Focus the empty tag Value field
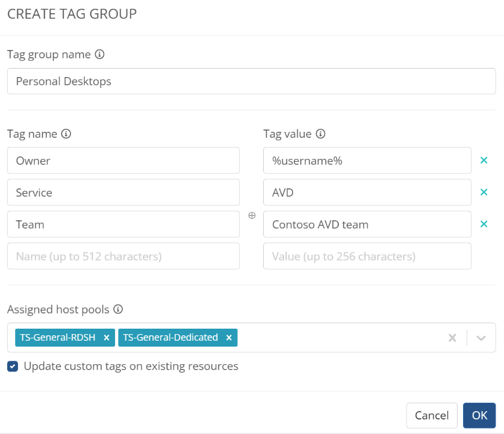 click(x=367, y=256)
